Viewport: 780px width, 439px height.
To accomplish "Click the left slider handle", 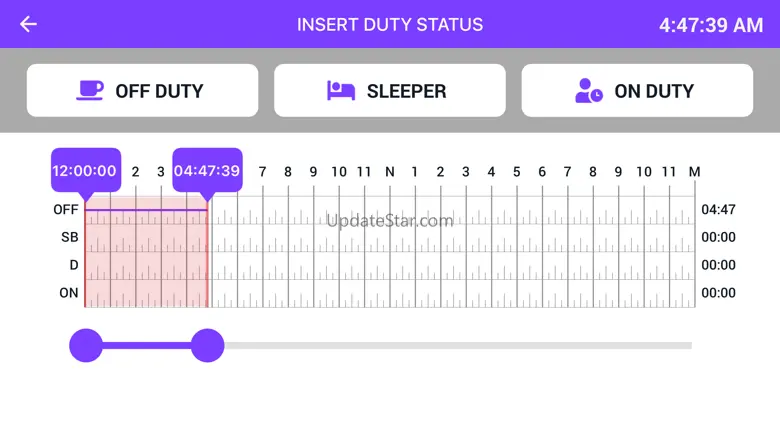I will pyautogui.click(x=86, y=346).
